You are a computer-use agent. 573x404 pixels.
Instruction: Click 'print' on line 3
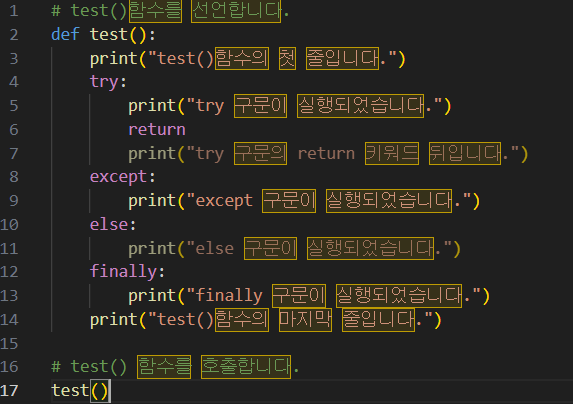coord(114,58)
